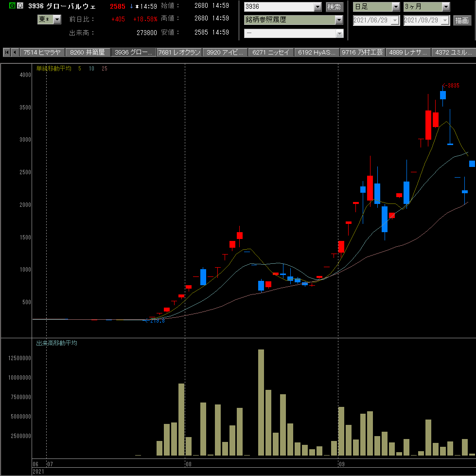Switch to the 6192 HyAS... tab

click(x=317, y=52)
